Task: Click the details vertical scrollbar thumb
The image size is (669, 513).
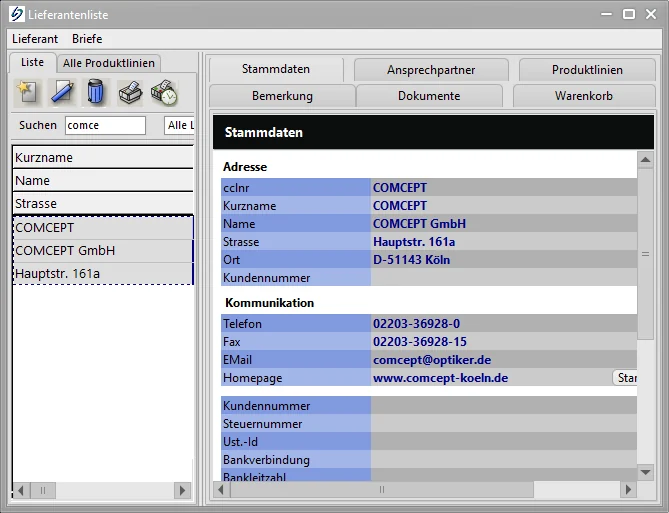Action: click(x=646, y=254)
